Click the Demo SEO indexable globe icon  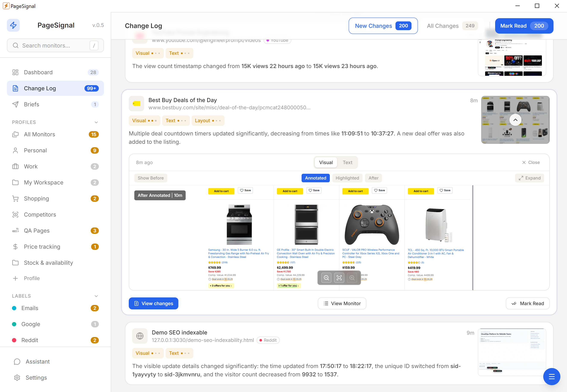coord(140,336)
